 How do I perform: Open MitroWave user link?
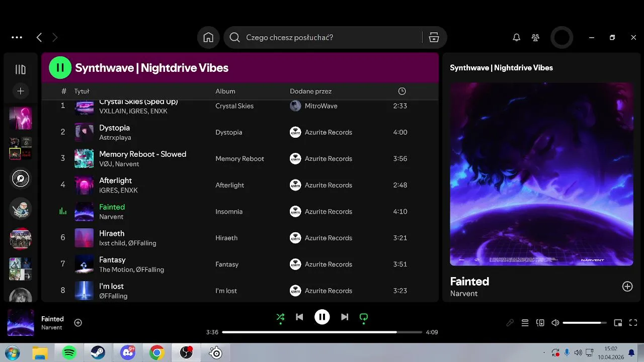click(321, 106)
